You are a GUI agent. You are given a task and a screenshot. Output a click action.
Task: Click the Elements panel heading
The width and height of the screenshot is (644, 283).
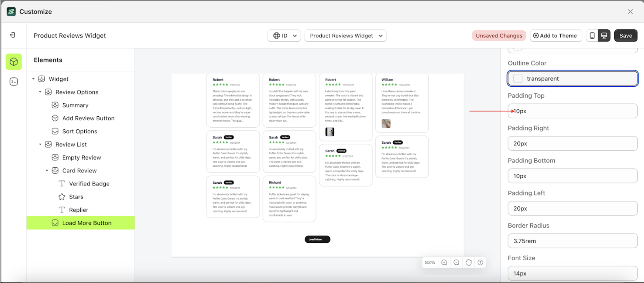click(48, 60)
